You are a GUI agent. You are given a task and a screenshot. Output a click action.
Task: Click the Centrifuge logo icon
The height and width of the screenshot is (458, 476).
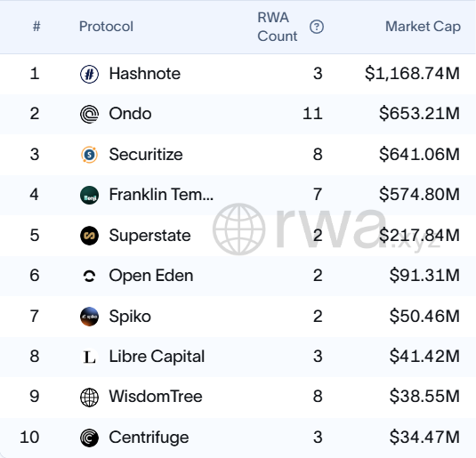89,438
